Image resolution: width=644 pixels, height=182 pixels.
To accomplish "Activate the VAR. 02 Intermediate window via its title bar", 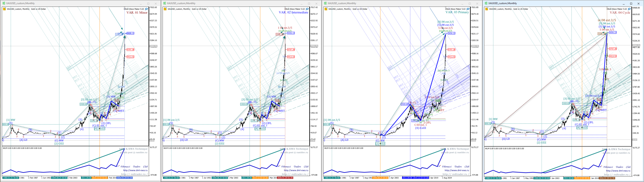I will (x=226, y=3).
